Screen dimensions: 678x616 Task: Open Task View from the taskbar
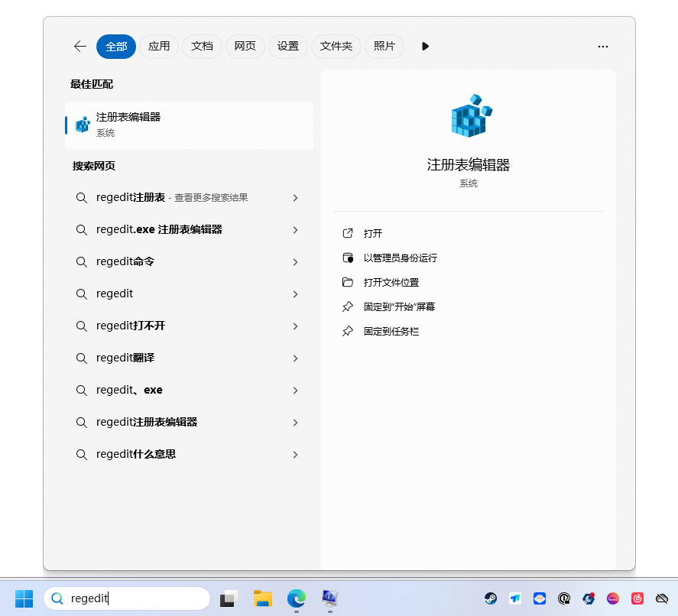[x=229, y=598]
